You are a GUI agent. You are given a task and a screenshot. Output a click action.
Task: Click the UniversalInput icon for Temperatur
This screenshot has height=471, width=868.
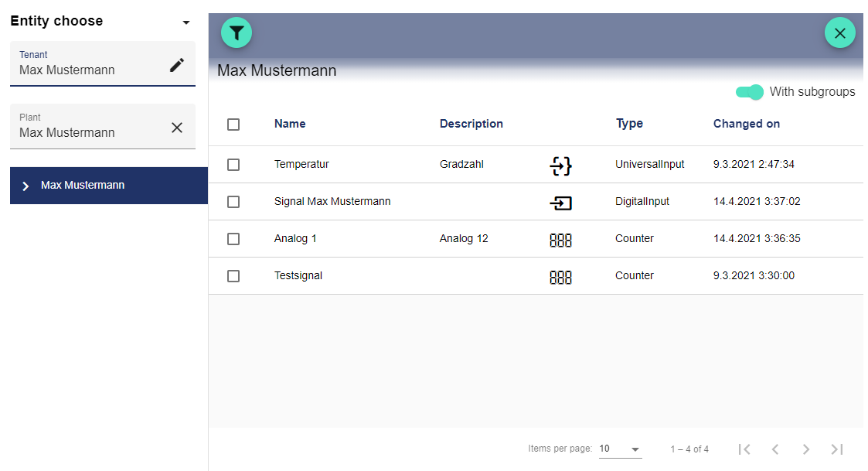pyautogui.click(x=560, y=165)
